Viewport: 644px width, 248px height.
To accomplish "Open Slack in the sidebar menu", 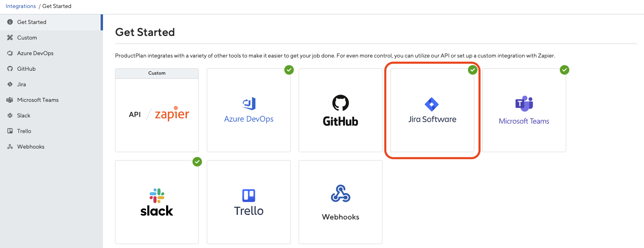I will tap(52, 115).
